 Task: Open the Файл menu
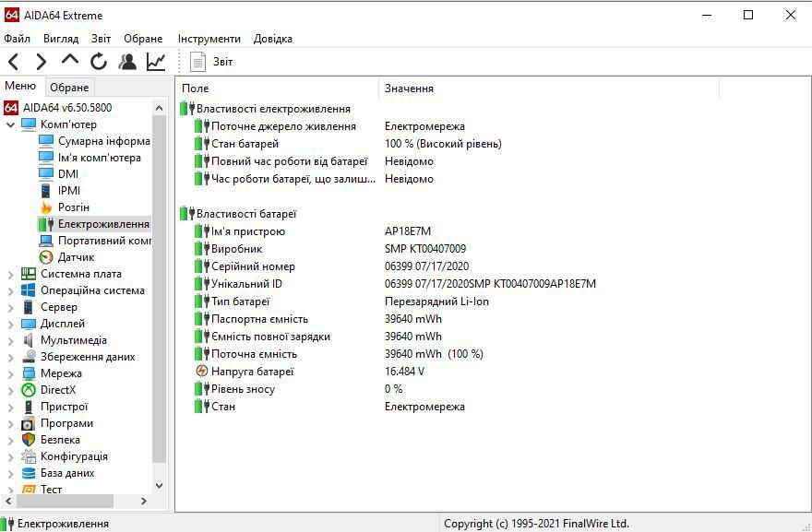18,39
